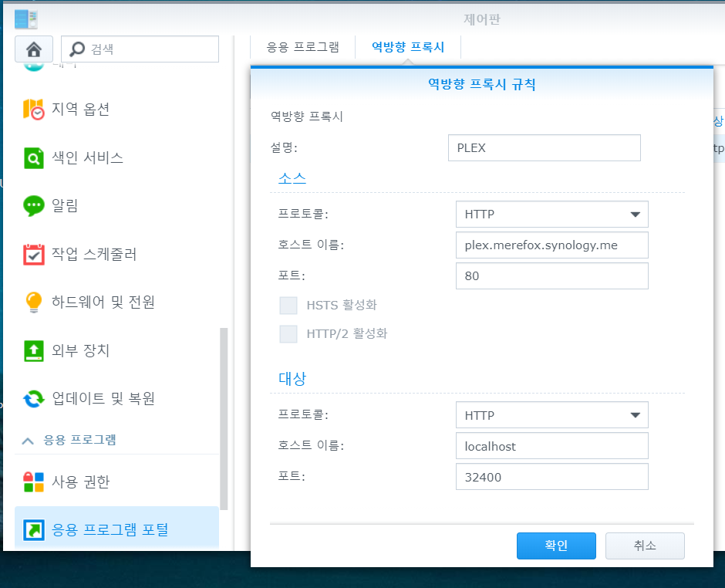Click the 확인 button
This screenshot has height=588, width=725.
556,546
